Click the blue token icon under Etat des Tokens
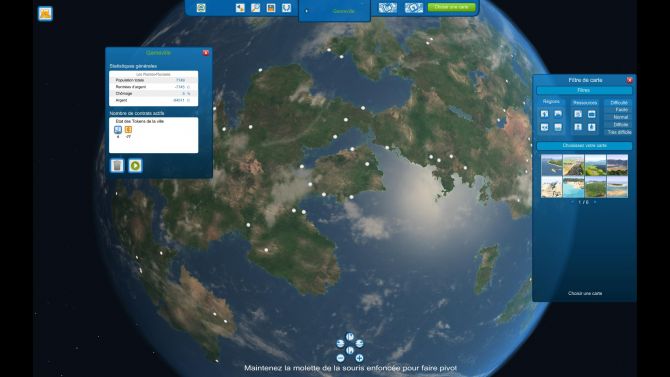The image size is (670, 377). click(118, 130)
